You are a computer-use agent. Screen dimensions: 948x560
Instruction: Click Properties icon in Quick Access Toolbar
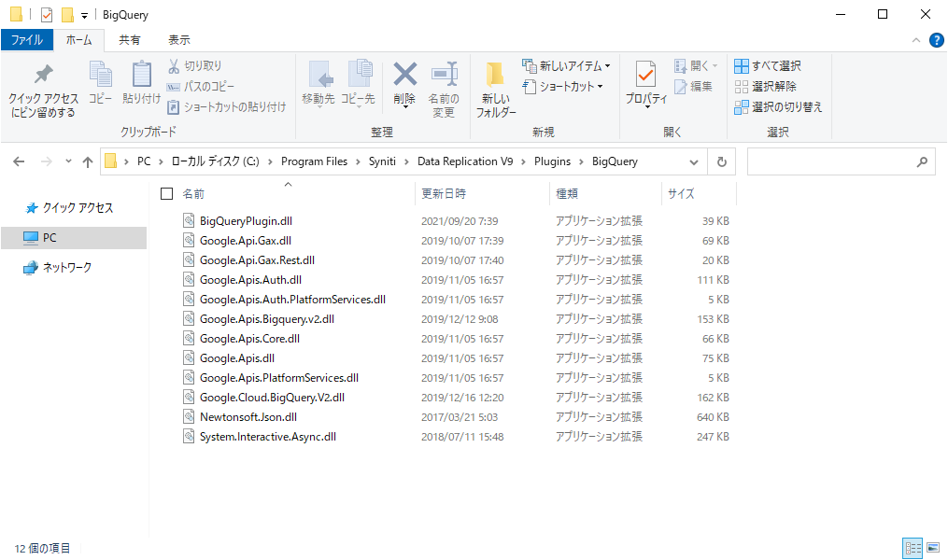click(47, 15)
